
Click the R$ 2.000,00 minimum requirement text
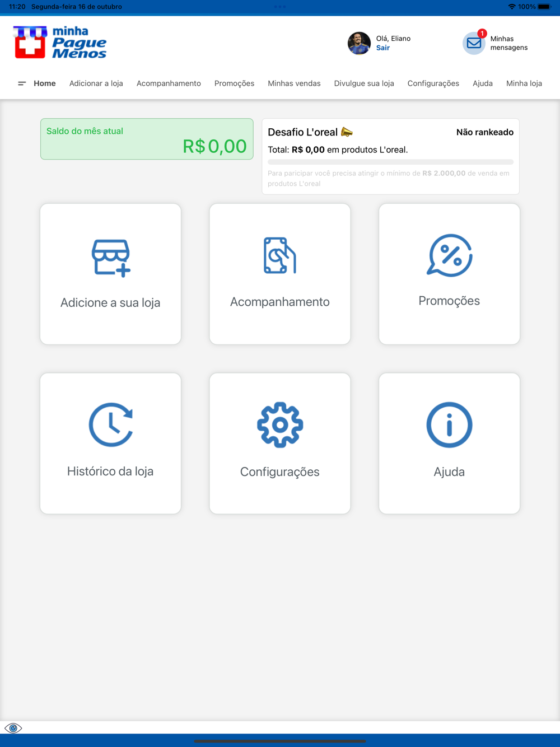click(444, 174)
